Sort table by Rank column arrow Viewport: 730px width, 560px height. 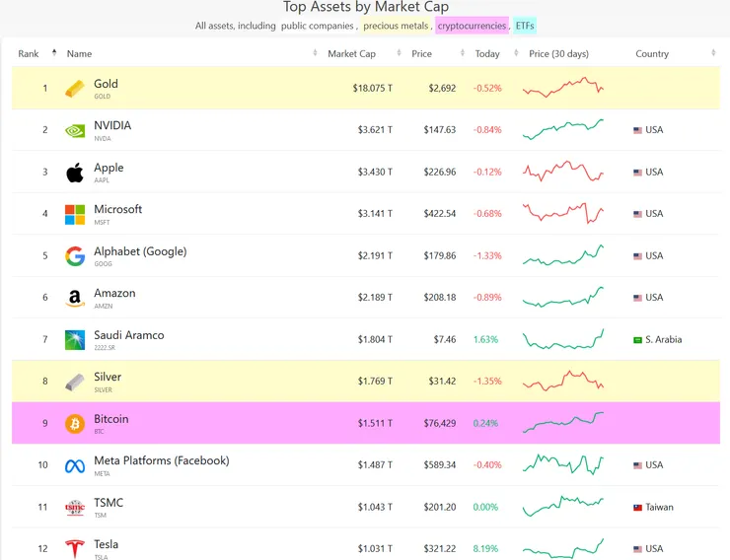[54, 52]
